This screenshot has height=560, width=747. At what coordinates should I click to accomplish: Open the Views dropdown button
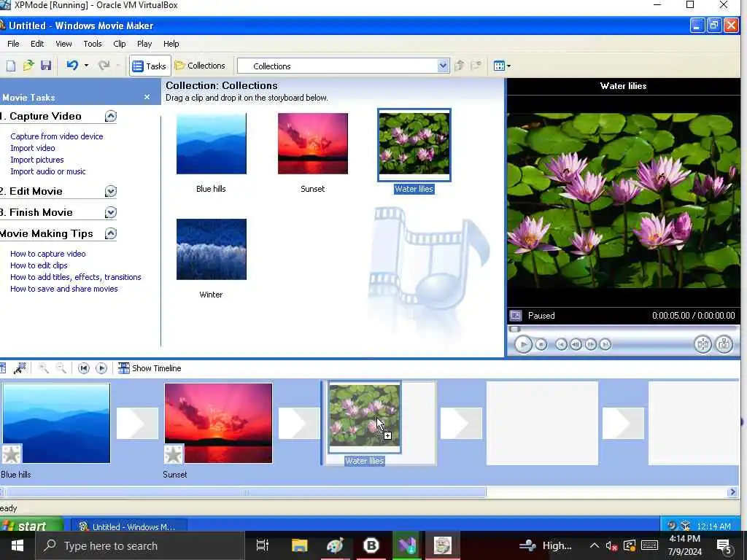point(502,66)
